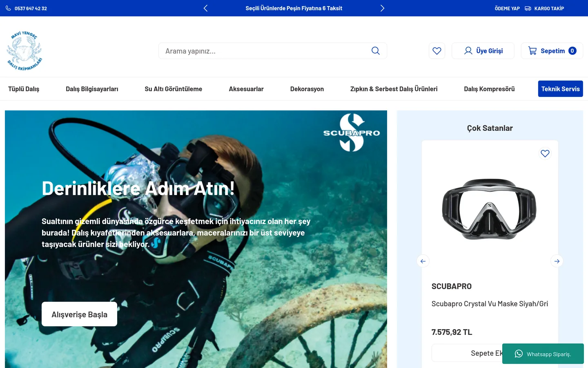
Task: Click the Derinliklere Adım Atın! headline
Action: [x=138, y=188]
